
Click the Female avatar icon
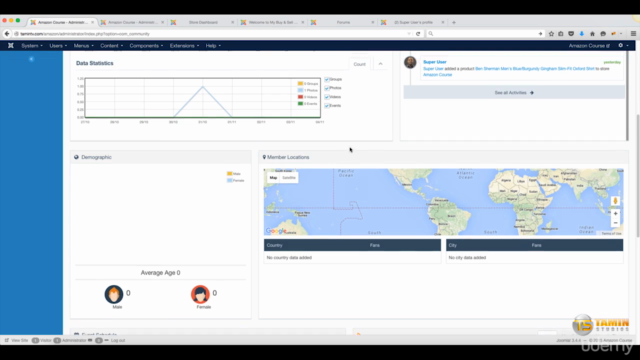(x=200, y=294)
